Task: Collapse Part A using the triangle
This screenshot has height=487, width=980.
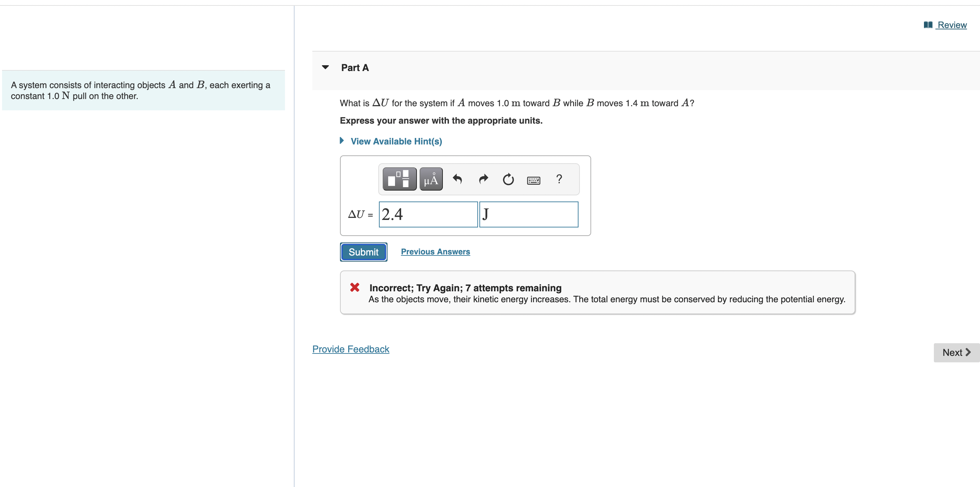Action: click(326, 67)
